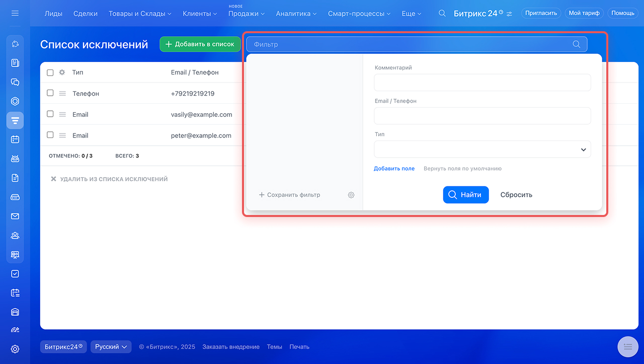Click the presentation board icon in sidebar
The width and height of the screenshot is (644, 364).
[15, 254]
